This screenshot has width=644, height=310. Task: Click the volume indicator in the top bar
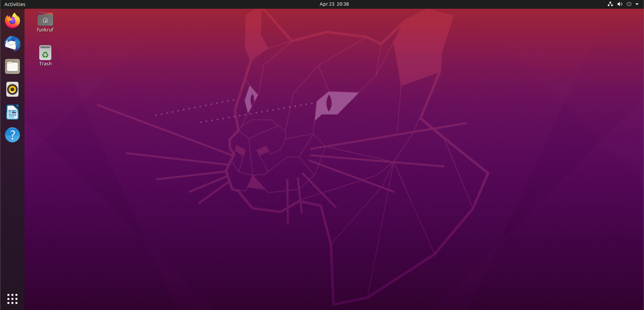point(620,4)
